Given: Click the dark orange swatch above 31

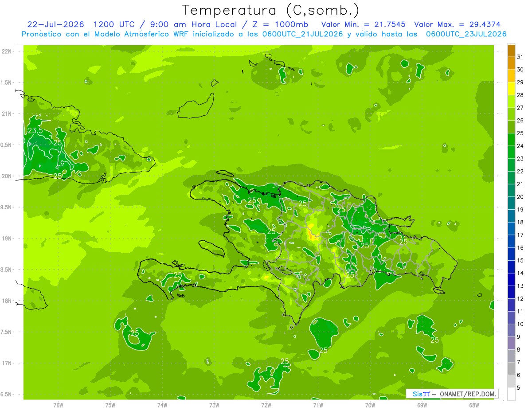Looking at the screenshot, I should click(x=511, y=50).
